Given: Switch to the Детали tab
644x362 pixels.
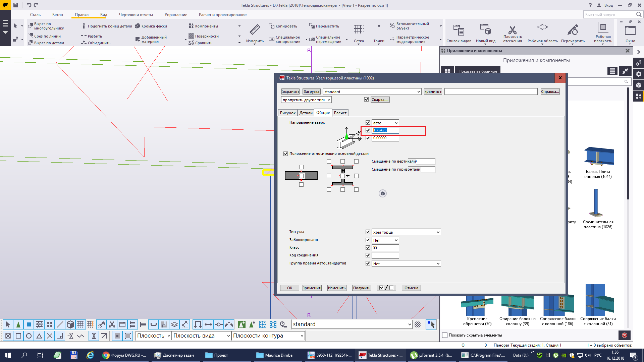Looking at the screenshot, I should 306,113.
